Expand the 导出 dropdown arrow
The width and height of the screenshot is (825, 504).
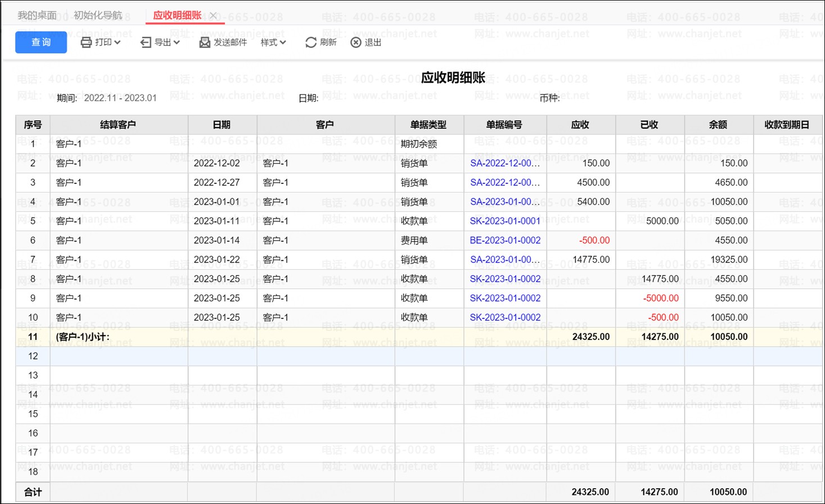click(x=177, y=42)
